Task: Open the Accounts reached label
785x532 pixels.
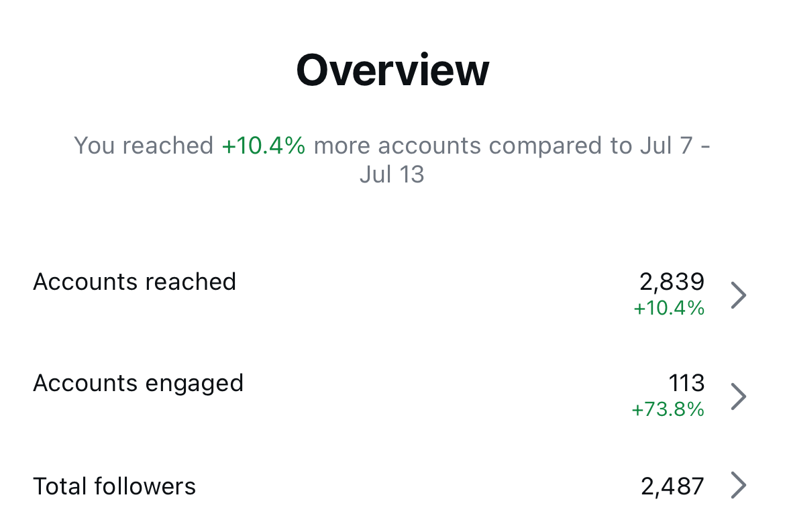Action: [134, 282]
